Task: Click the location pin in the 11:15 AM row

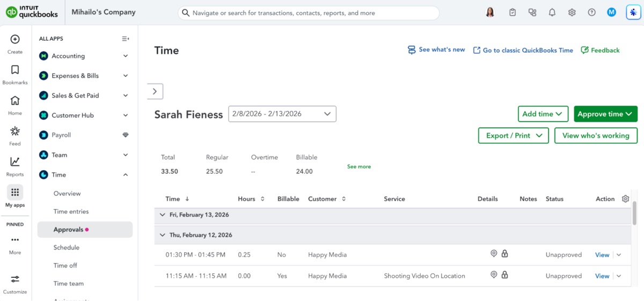Action: [494, 275]
